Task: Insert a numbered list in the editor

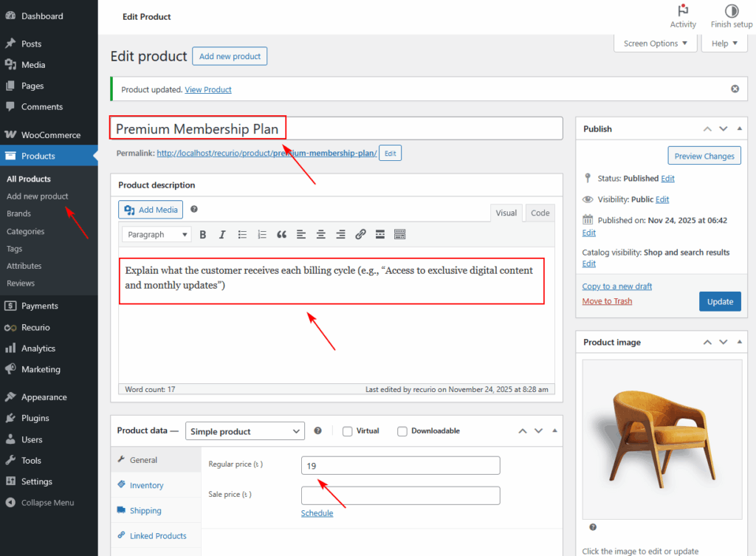Action: pyautogui.click(x=262, y=234)
